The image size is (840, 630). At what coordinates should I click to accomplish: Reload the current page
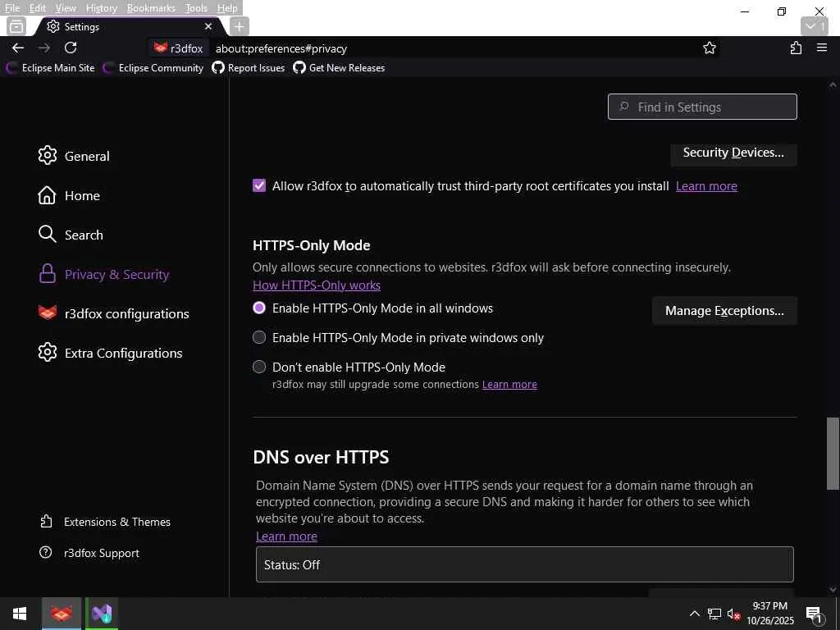coord(71,48)
